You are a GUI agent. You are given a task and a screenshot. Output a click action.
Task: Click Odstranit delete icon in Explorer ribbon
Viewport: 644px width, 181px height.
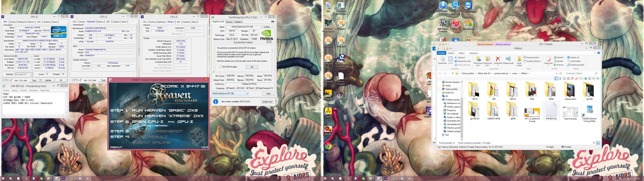coord(498,59)
